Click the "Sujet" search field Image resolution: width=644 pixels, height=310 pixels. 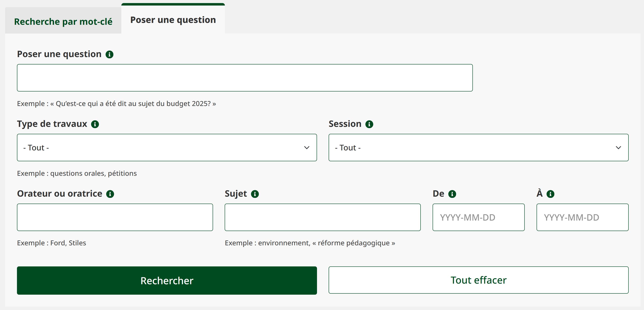coord(323,217)
